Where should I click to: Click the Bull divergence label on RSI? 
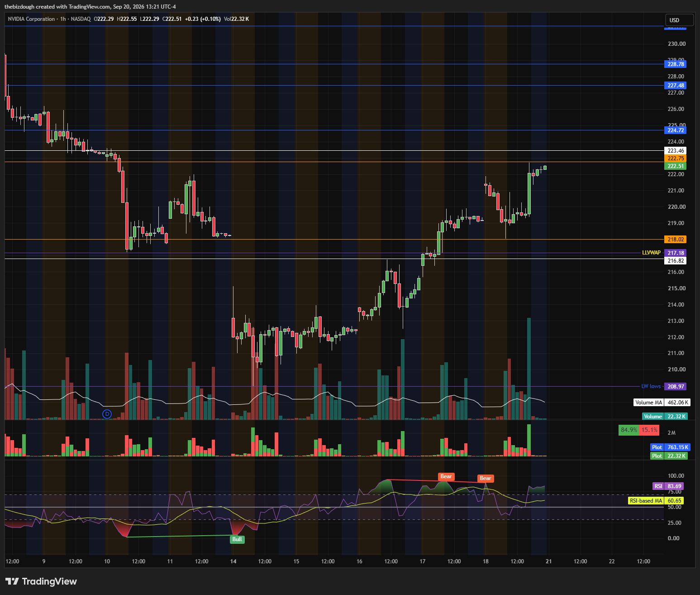tap(237, 539)
